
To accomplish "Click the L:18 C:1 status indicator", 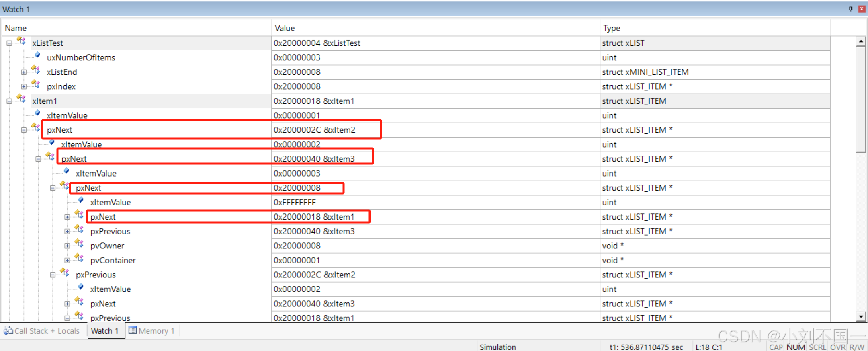I will pos(709,347).
